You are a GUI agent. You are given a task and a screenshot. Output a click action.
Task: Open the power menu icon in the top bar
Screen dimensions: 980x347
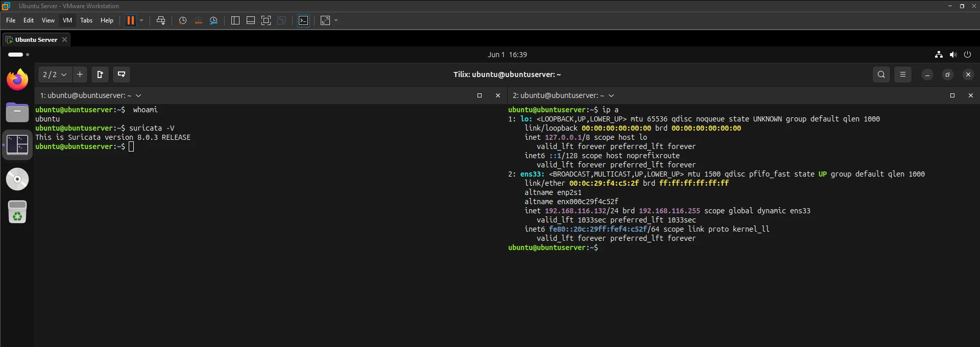[967, 55]
